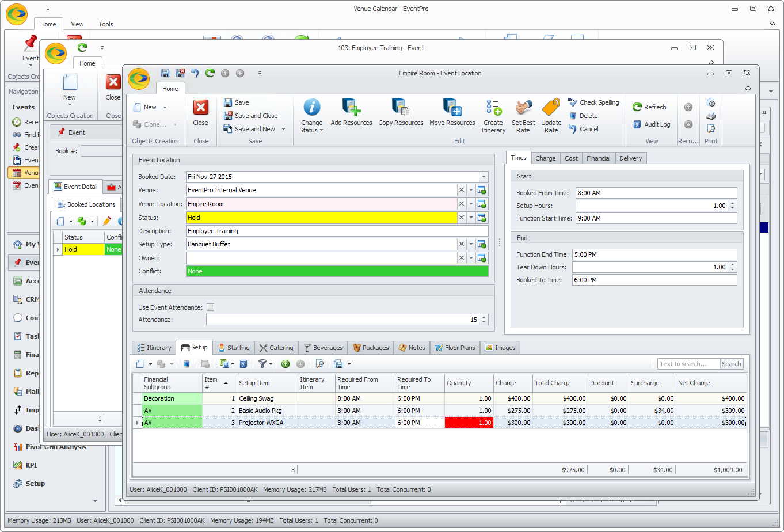The height and width of the screenshot is (532, 784).
Task: Click green move-up arrow in Setup toolbar
Action: (x=286, y=364)
